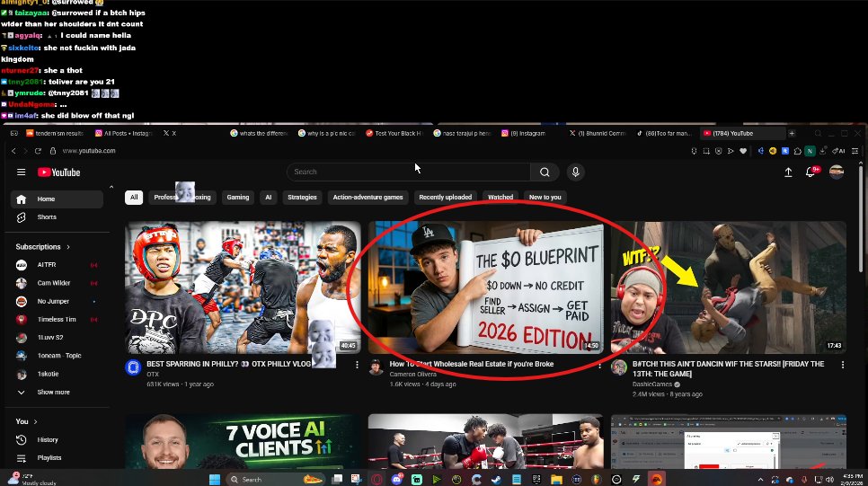Viewport: 868px width, 486px height.
Task: Switch to the (1784) YouTube tab
Action: [743, 133]
